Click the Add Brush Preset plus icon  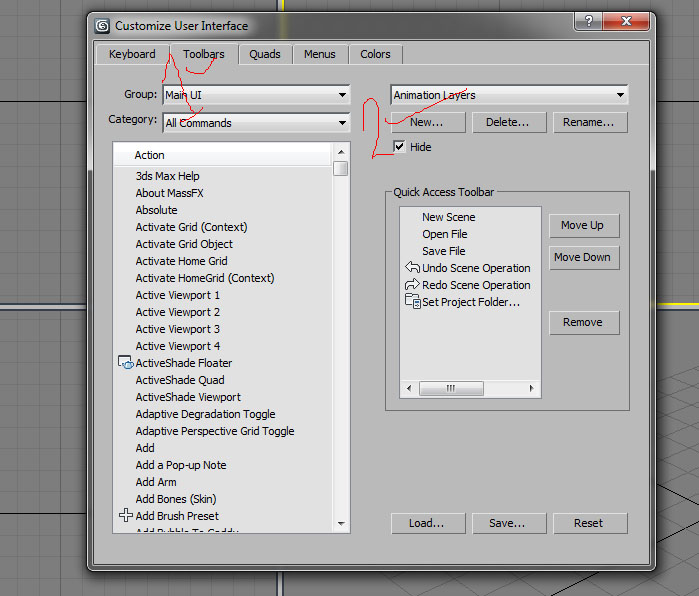(126, 516)
